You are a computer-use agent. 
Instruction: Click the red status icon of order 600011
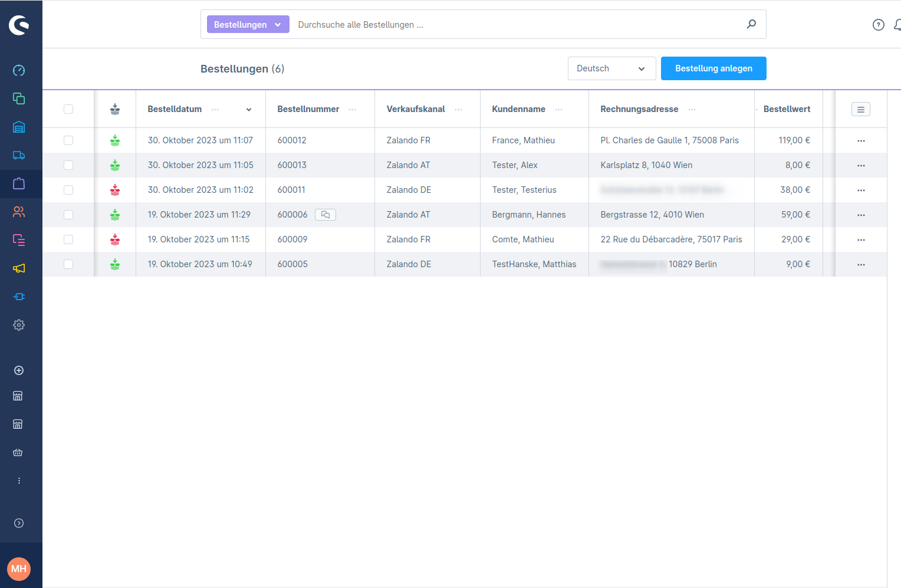(115, 190)
